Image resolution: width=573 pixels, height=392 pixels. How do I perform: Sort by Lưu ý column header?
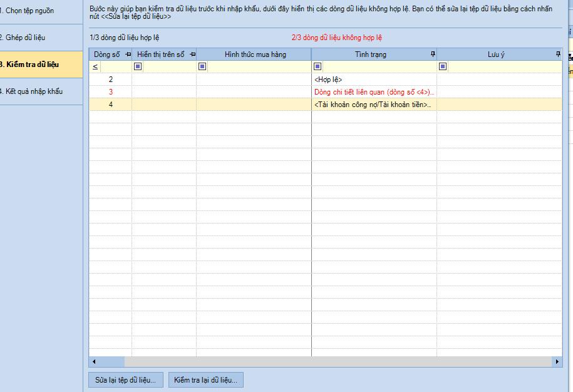496,54
